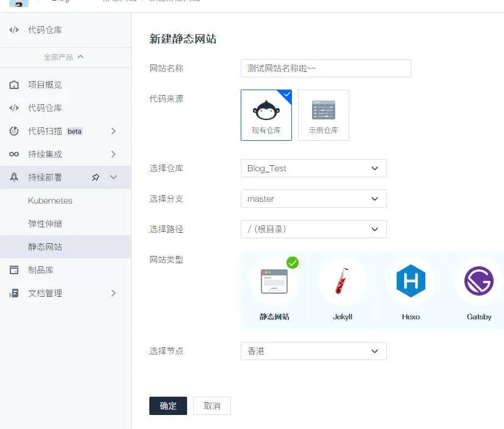This screenshot has width=504, height=429.
Task: Open the 香港 node dropdown
Action: pyautogui.click(x=313, y=351)
